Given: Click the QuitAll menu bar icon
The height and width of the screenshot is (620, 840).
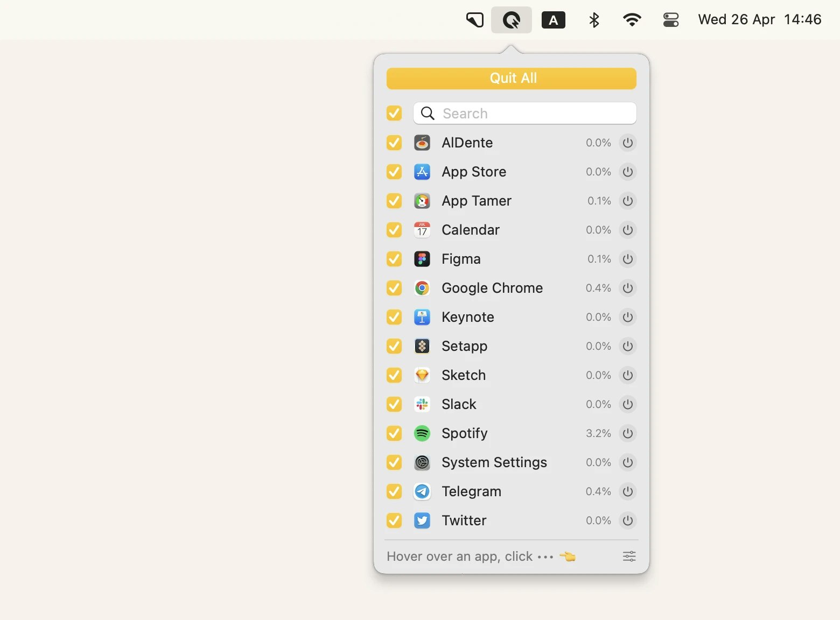Looking at the screenshot, I should (x=512, y=20).
